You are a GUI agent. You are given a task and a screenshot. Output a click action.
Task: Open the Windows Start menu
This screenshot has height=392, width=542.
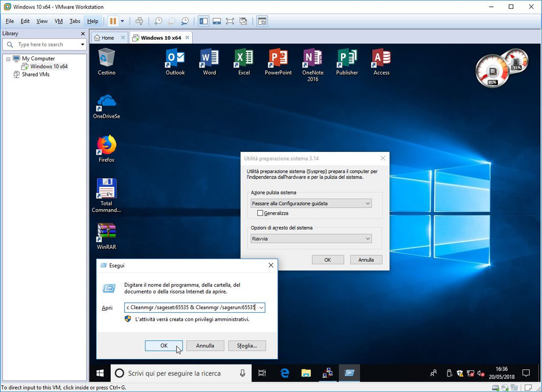(x=100, y=373)
